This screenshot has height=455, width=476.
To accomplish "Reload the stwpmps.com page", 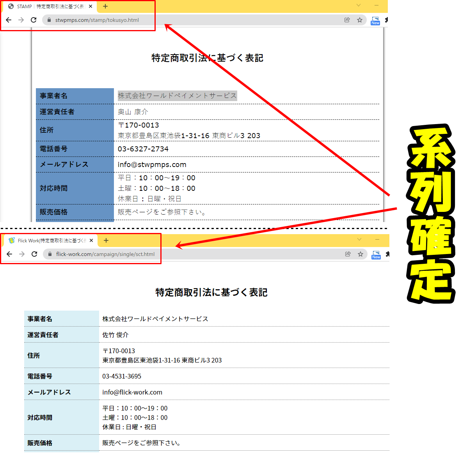I will pyautogui.click(x=34, y=20).
